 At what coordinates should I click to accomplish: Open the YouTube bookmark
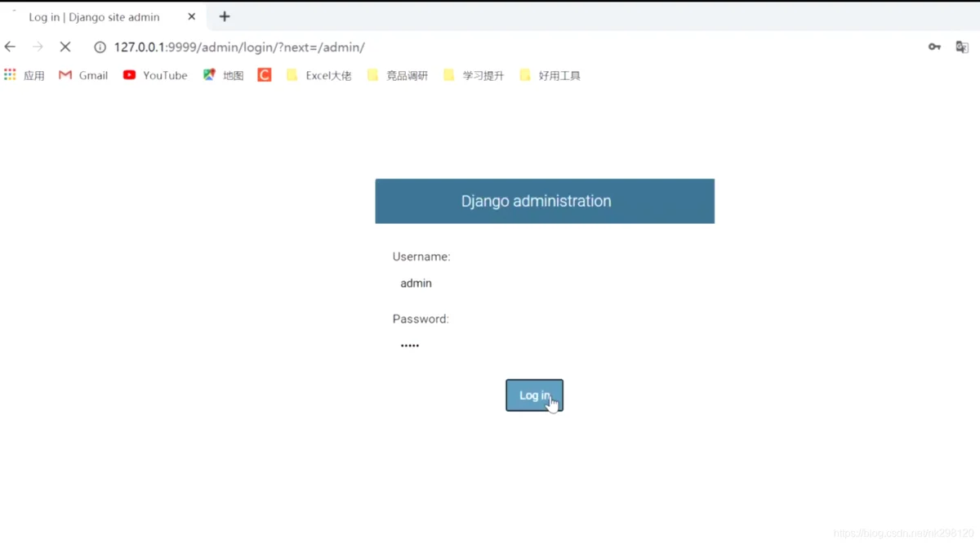coord(155,75)
